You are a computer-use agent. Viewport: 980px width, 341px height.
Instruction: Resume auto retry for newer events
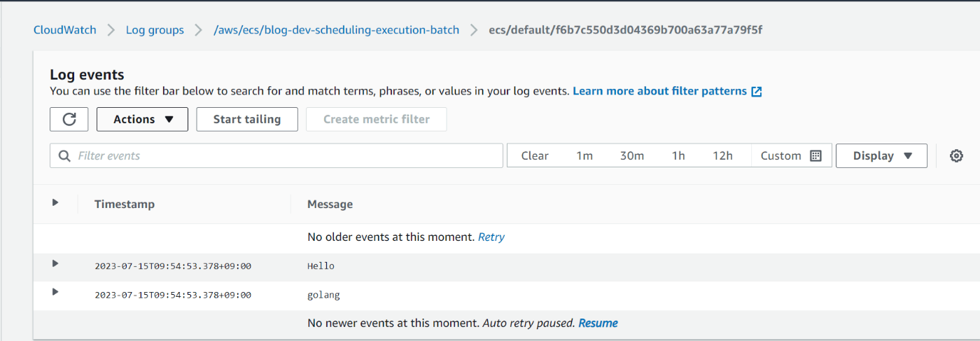pos(598,323)
